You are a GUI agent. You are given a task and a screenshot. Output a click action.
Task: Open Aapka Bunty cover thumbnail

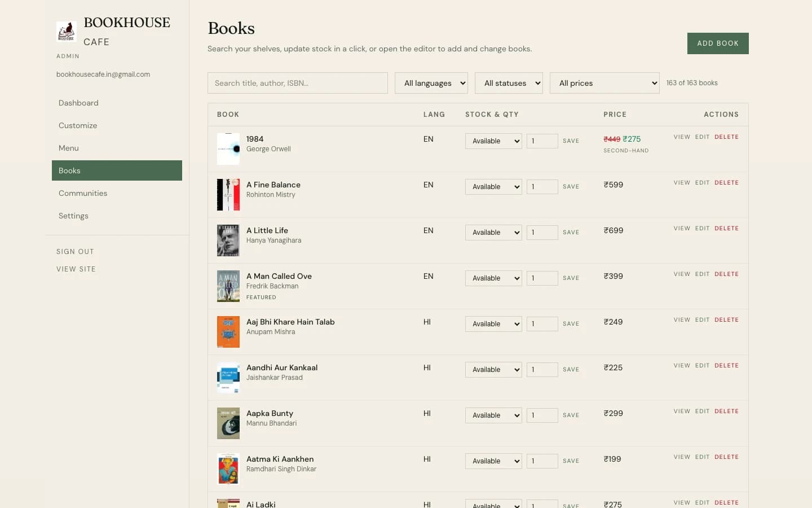click(228, 423)
